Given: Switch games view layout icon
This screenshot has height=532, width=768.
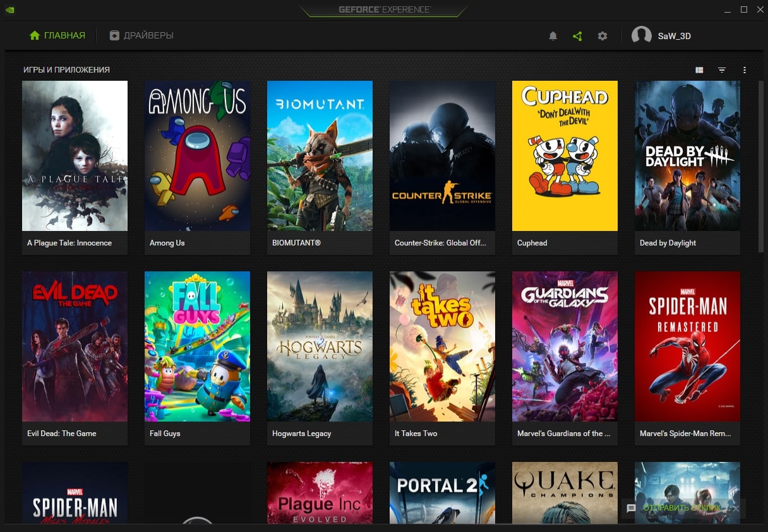Looking at the screenshot, I should click(x=699, y=70).
